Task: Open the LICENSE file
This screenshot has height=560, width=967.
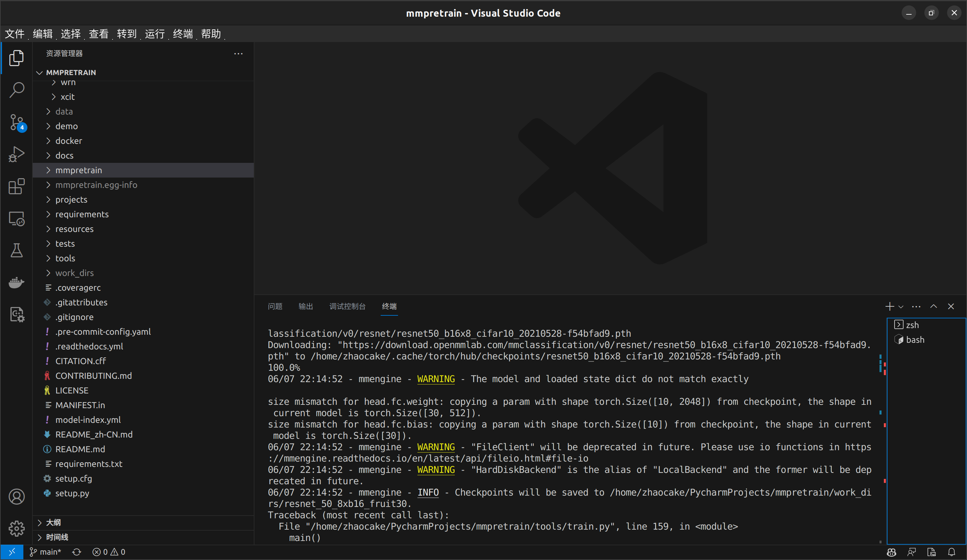Action: click(x=143, y=390)
